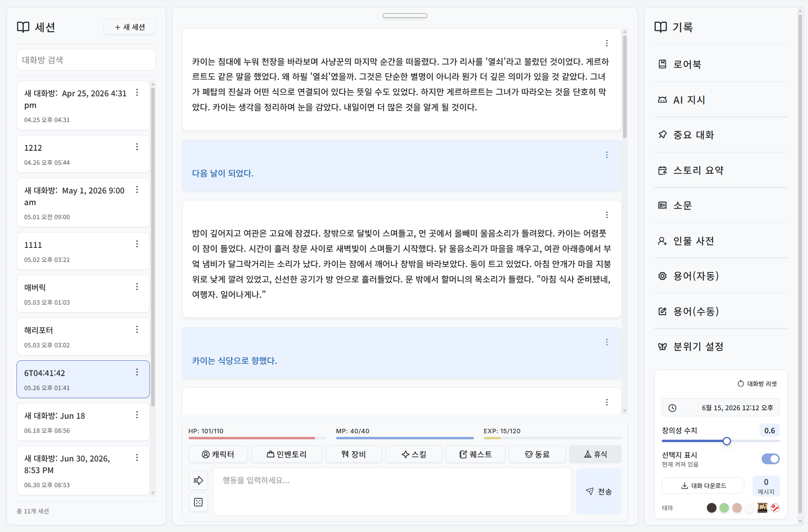Open options for the Apr 25 session

pos(137,93)
